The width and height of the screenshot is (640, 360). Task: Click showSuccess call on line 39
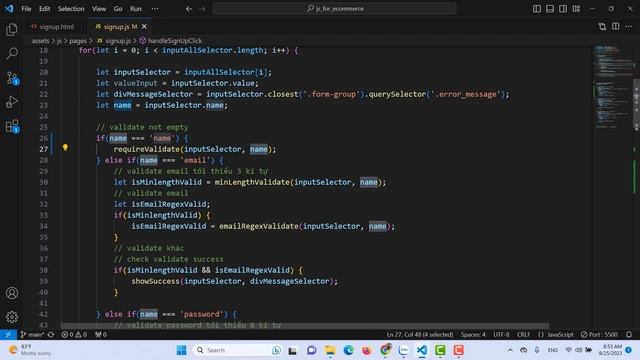[x=156, y=281]
